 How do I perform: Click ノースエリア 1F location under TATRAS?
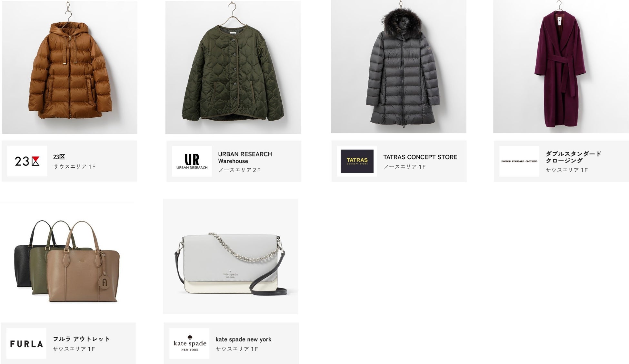coord(404,167)
